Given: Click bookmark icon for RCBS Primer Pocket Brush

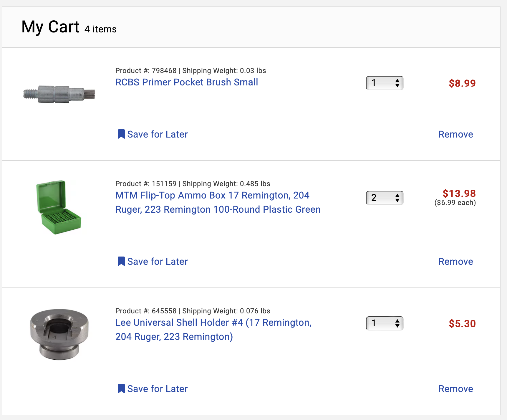Looking at the screenshot, I should pos(121,134).
